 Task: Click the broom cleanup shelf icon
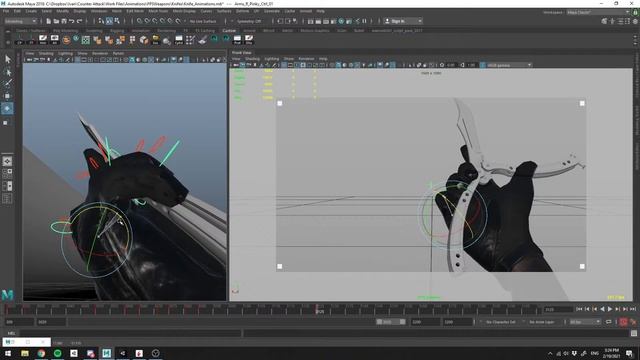tap(203, 40)
